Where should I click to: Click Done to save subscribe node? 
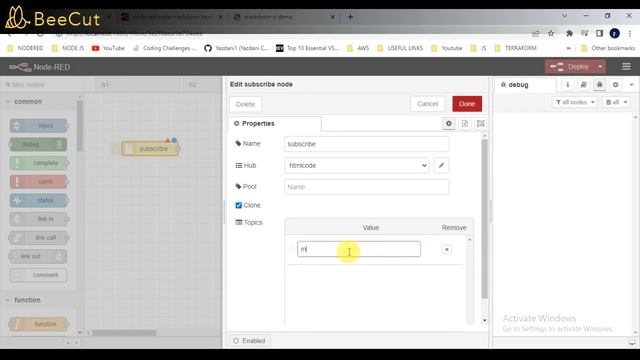coord(467,104)
